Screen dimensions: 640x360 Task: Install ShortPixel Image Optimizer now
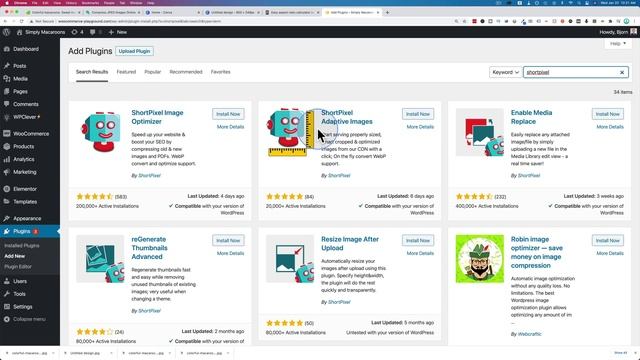point(228,114)
